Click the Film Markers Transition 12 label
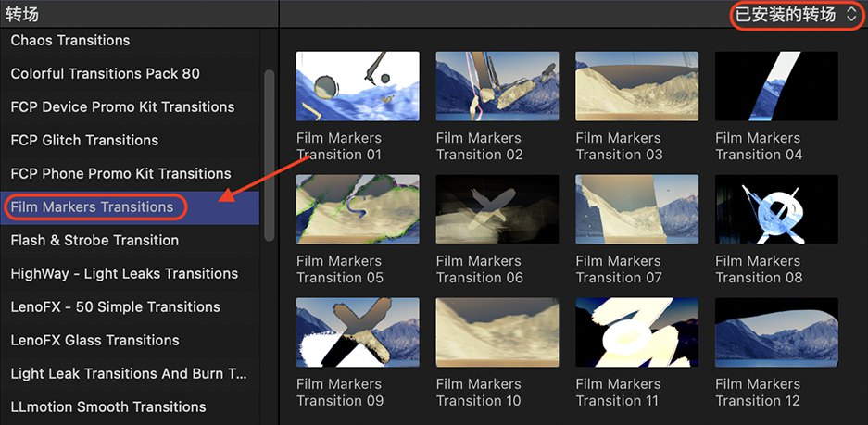The image size is (868, 425). (758, 392)
